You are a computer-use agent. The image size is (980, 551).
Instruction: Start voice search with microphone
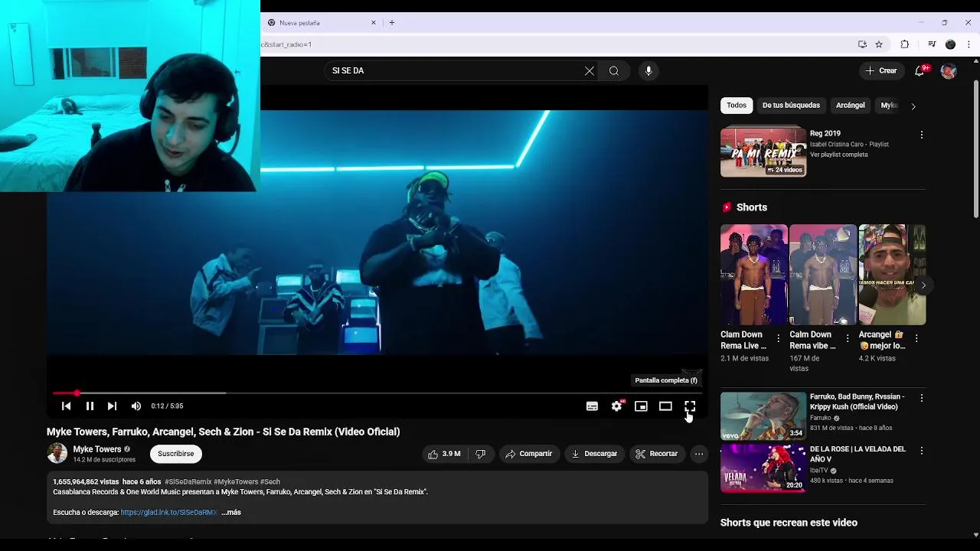coord(648,71)
